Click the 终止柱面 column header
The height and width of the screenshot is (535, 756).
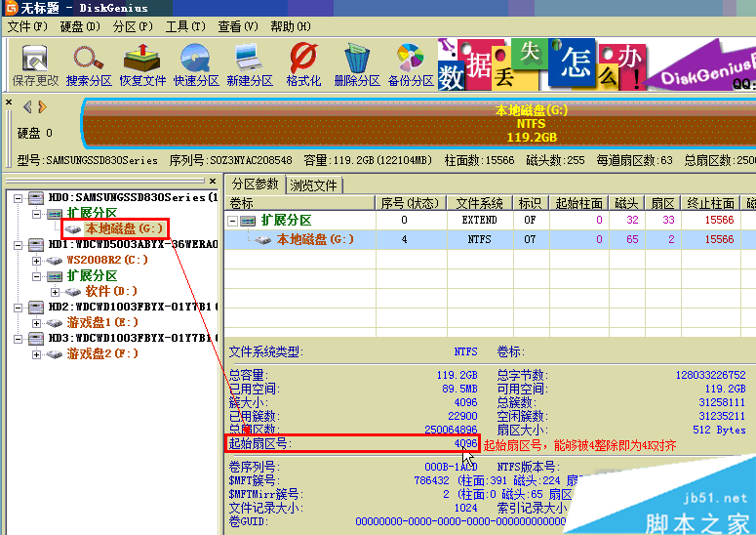tap(710, 203)
